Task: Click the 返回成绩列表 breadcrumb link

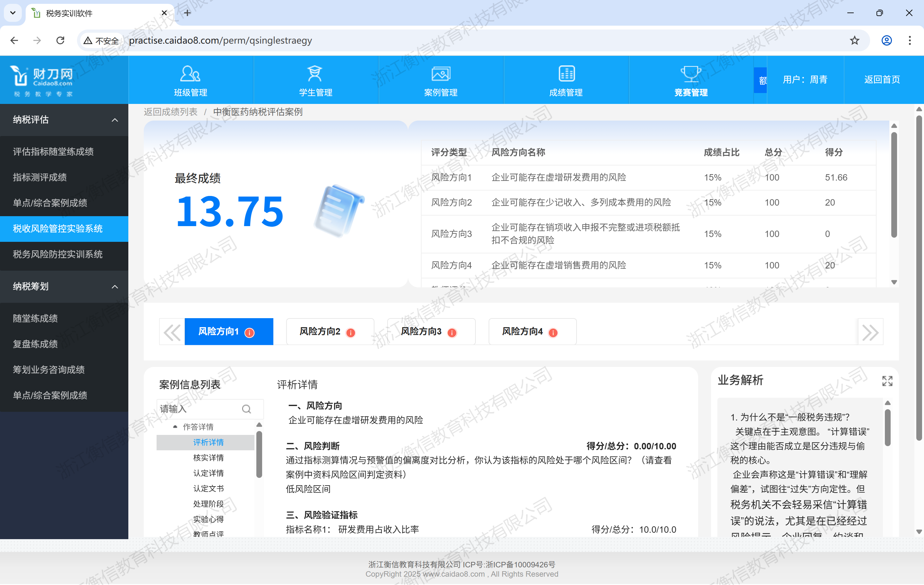Action: [x=170, y=112]
